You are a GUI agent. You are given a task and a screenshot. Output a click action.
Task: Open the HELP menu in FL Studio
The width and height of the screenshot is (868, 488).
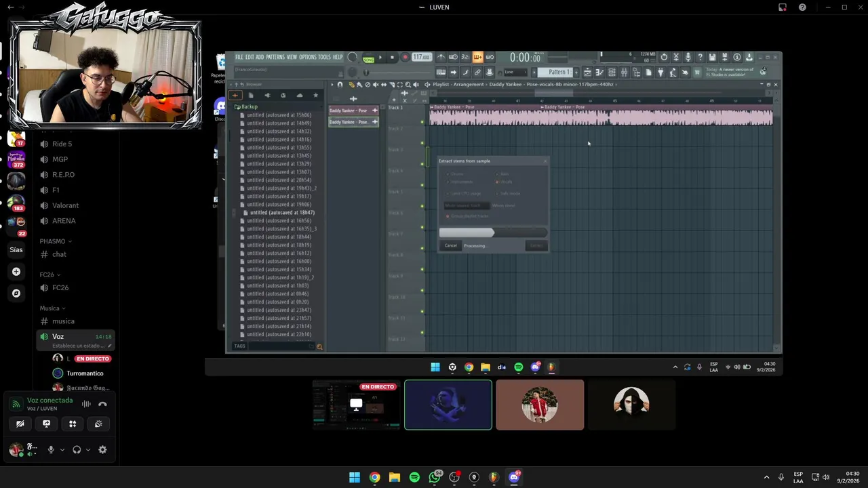(338, 58)
